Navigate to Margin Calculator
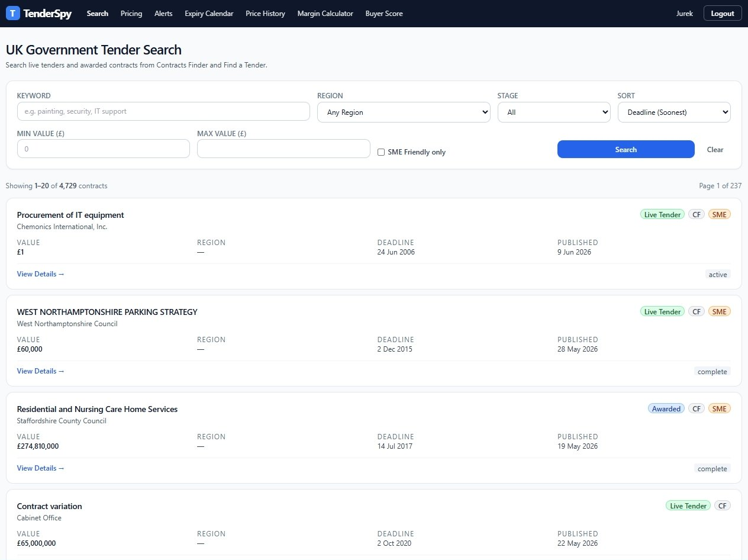This screenshot has width=748, height=560. tap(325, 13)
